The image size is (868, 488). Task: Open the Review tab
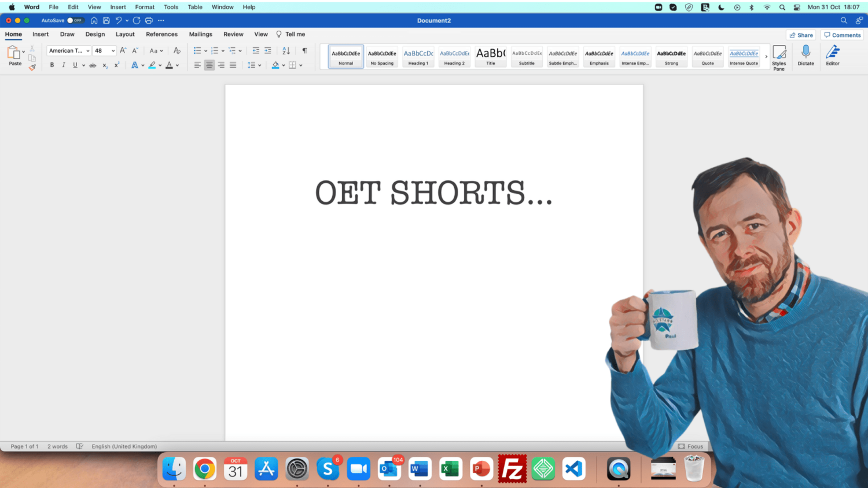tap(233, 34)
